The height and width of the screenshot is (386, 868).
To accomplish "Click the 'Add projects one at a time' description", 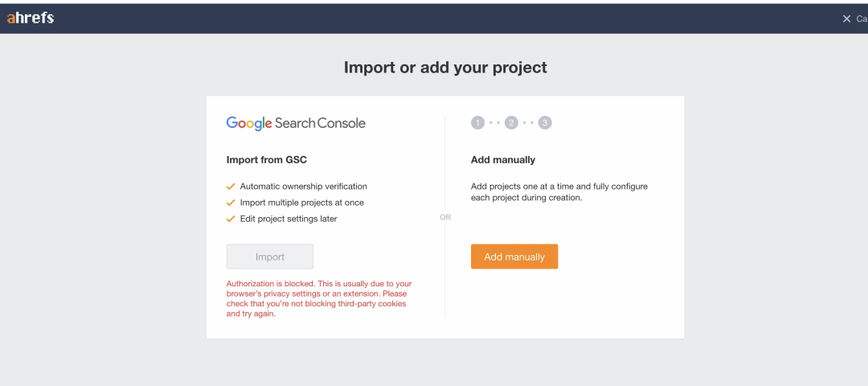I will (x=559, y=191).
